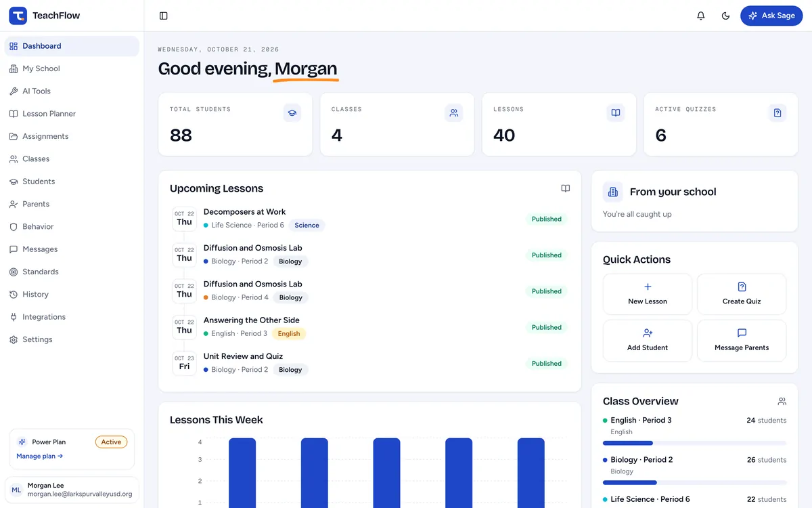
Task: Open the notifications bell
Action: [701, 16]
